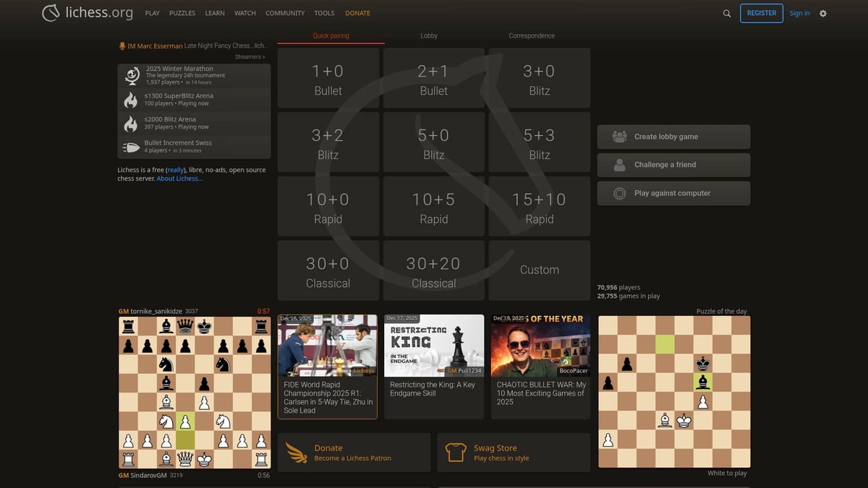The width and height of the screenshot is (868, 488).
Task: Click the trophy icon on 2025 Winter Marathon
Action: point(131,74)
